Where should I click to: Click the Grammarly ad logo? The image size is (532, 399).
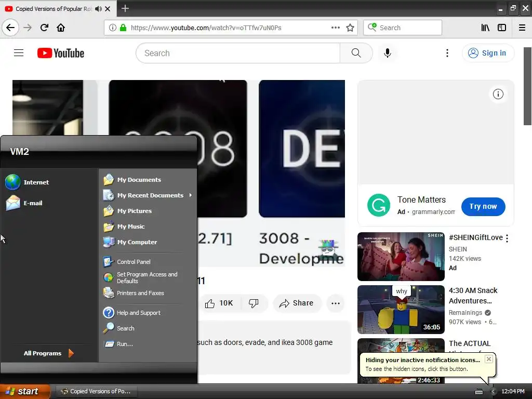(378, 205)
